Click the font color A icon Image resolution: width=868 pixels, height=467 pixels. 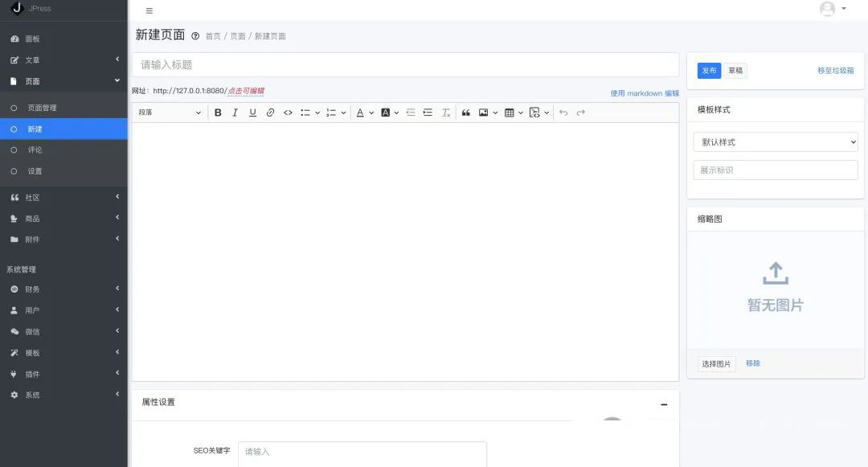[x=360, y=113]
